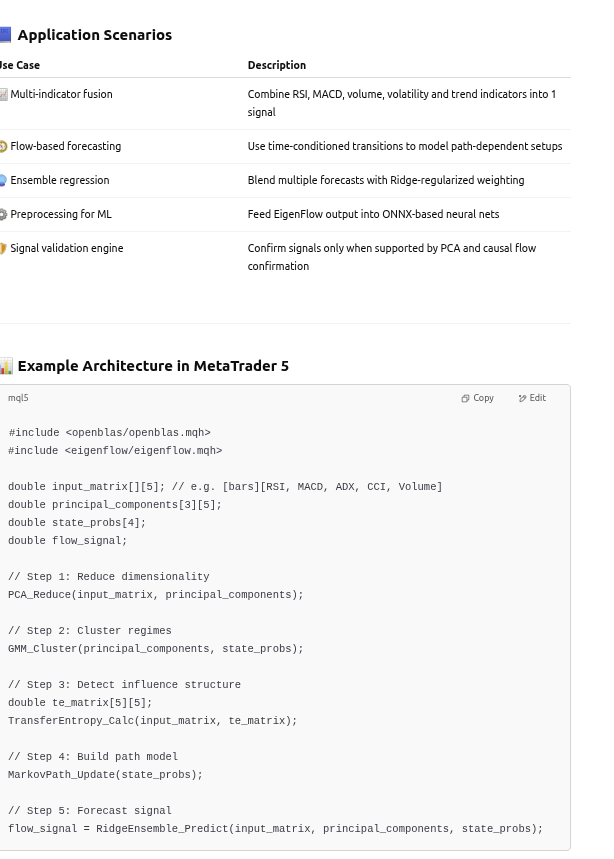Viewport: 614px width, 859px height.
Task: Click the Ensemble regression row label
Action: 60,180
